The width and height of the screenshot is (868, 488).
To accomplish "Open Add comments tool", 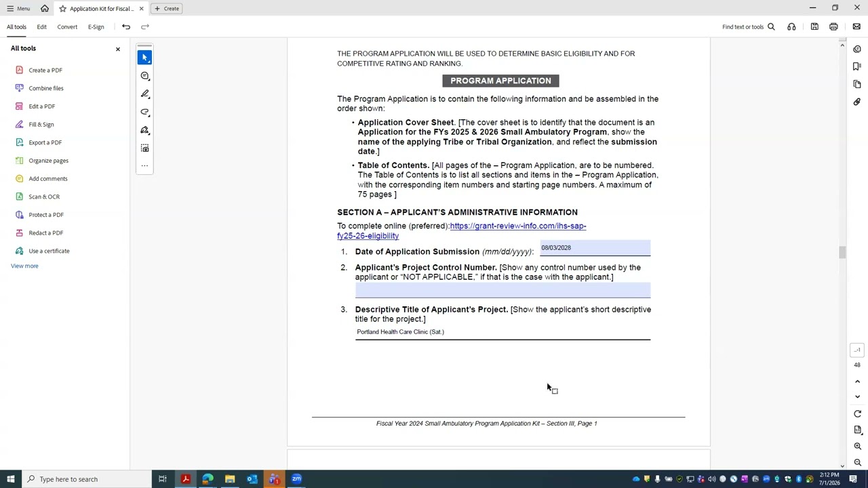I will point(48,179).
